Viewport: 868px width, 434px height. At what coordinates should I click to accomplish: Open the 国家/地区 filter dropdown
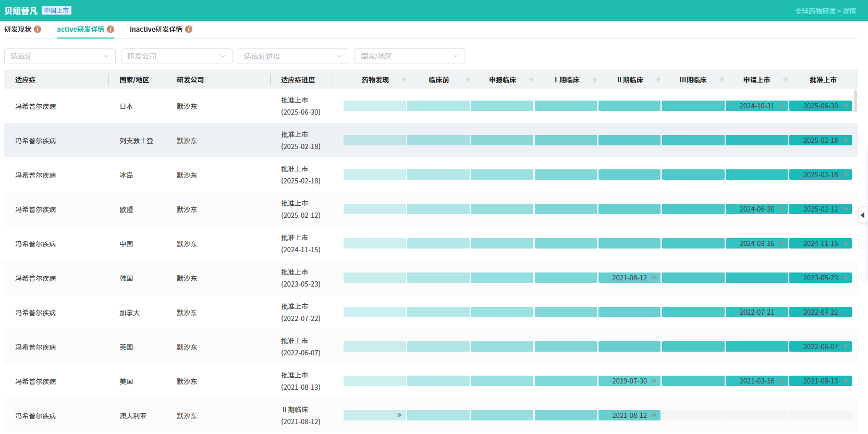410,56
